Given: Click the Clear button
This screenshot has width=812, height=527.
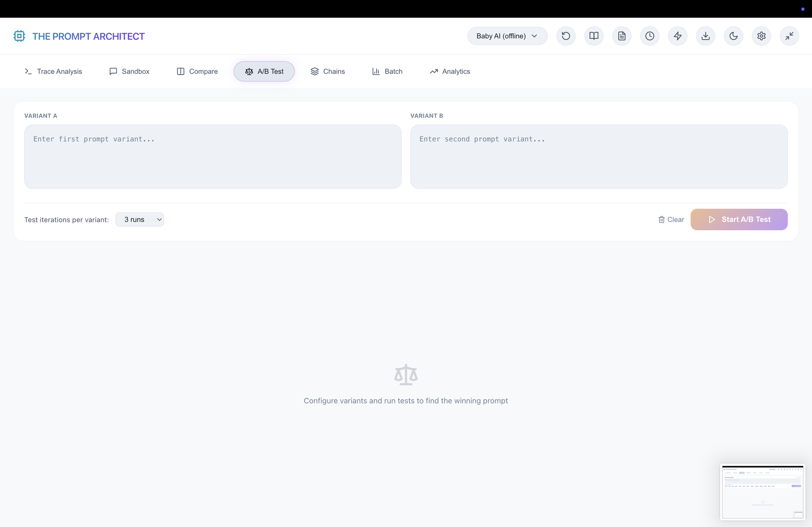Looking at the screenshot, I should [x=671, y=220].
